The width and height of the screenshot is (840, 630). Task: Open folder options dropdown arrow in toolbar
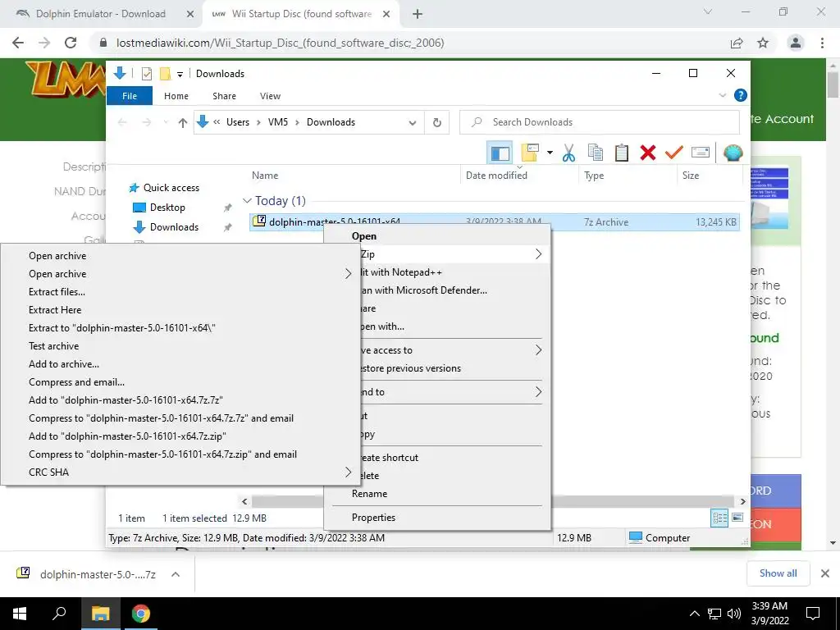coord(550,153)
